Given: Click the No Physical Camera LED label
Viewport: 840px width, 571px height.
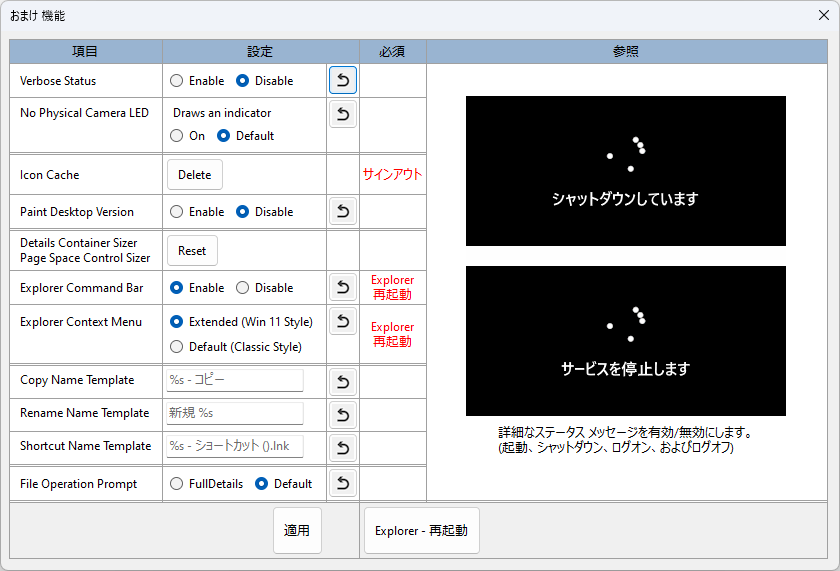Looking at the screenshot, I should click(x=84, y=113).
